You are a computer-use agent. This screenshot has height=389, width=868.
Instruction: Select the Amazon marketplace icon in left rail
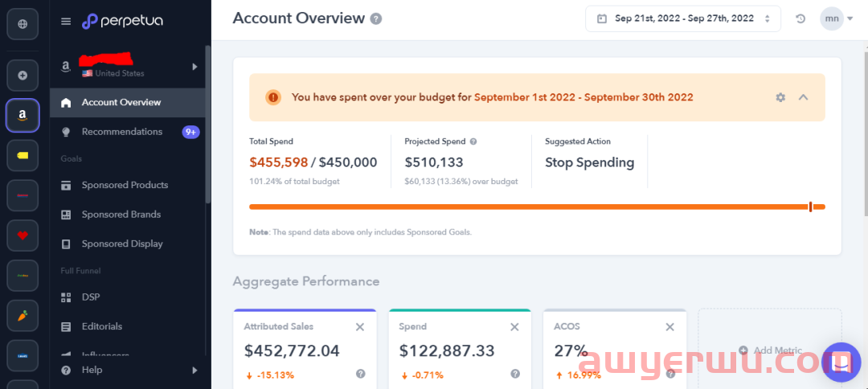[23, 116]
